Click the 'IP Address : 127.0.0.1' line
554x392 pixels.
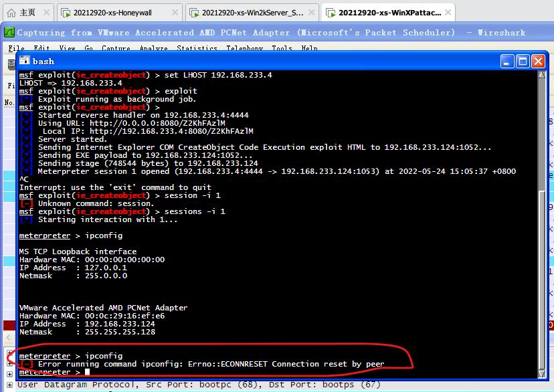73,268
